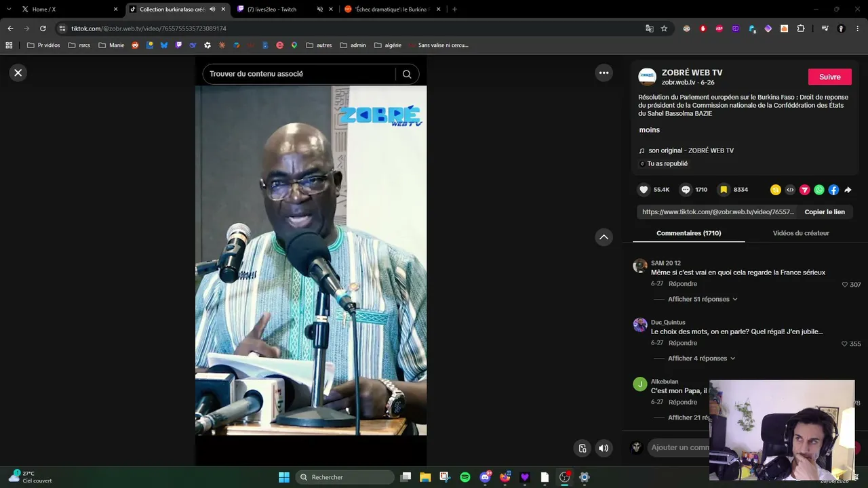Open more share options arrow
Screen dimensions: 868x488
click(848, 190)
